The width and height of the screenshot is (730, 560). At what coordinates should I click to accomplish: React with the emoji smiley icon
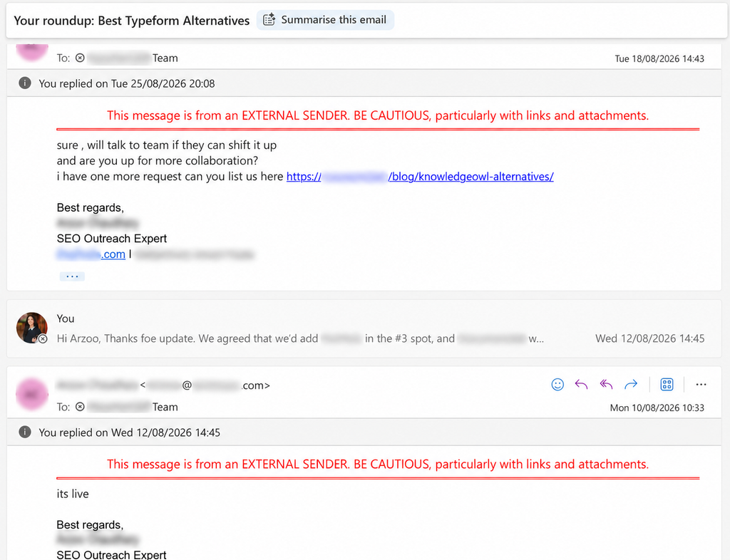(557, 385)
